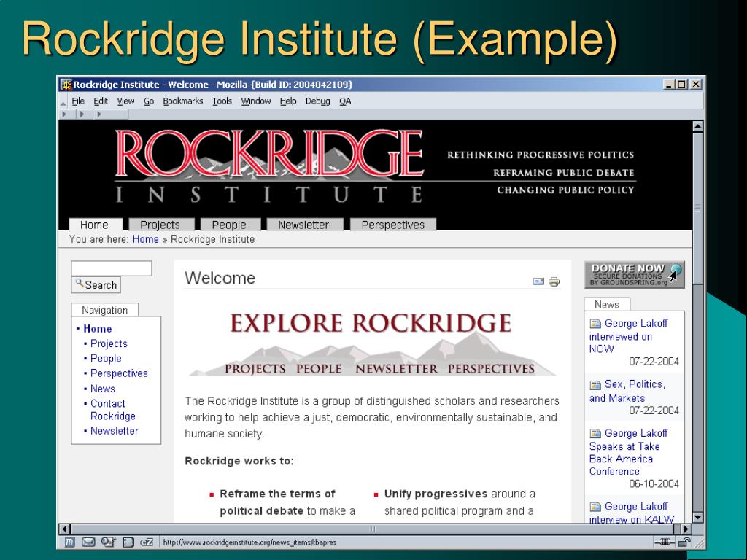Collapse the menu bar grippy
Viewport: 747px width, 560px height.
click(x=63, y=102)
